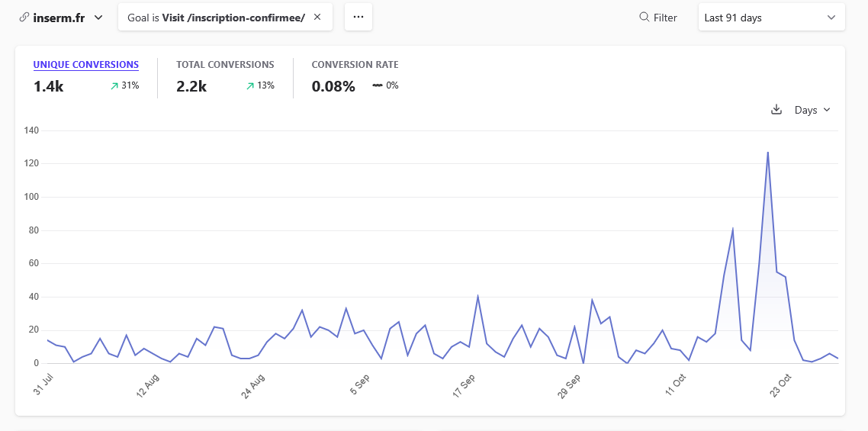Click the green up arrow beside 13%
868x431 pixels.
point(249,86)
